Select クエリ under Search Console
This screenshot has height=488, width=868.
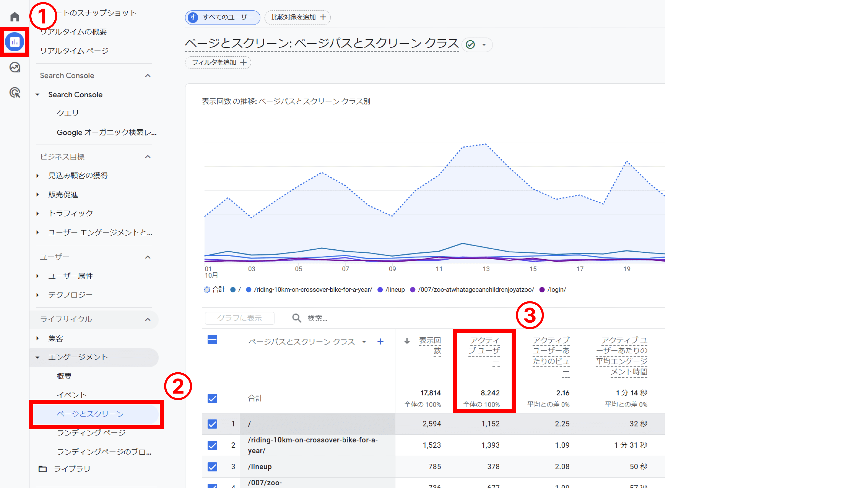point(67,113)
